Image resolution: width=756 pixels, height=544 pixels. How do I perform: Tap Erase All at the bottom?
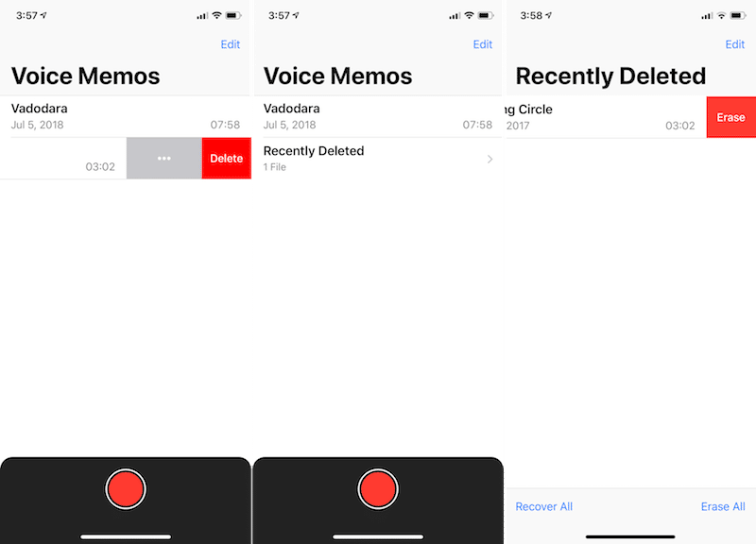tap(723, 506)
